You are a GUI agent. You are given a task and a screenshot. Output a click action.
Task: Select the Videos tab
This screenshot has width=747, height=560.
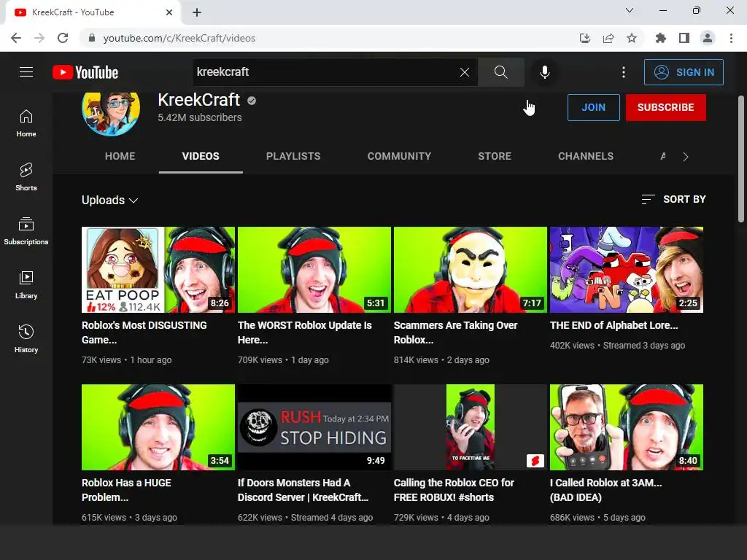coord(201,156)
